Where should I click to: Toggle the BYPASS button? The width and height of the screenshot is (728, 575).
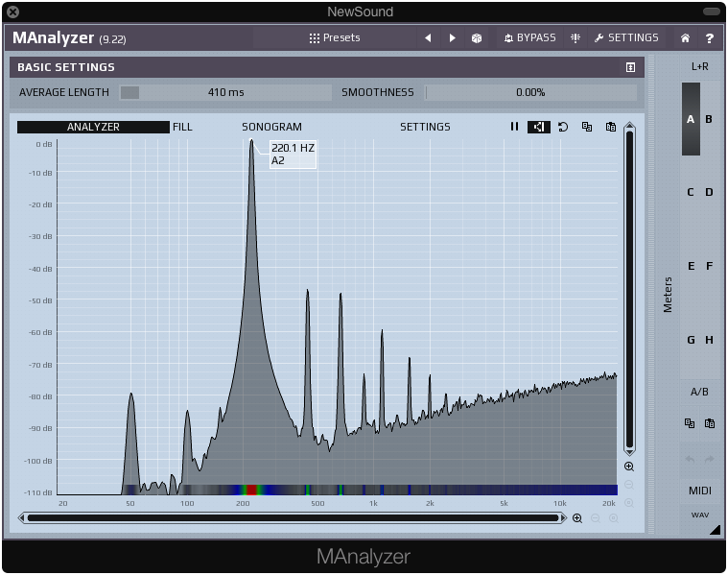click(x=529, y=37)
